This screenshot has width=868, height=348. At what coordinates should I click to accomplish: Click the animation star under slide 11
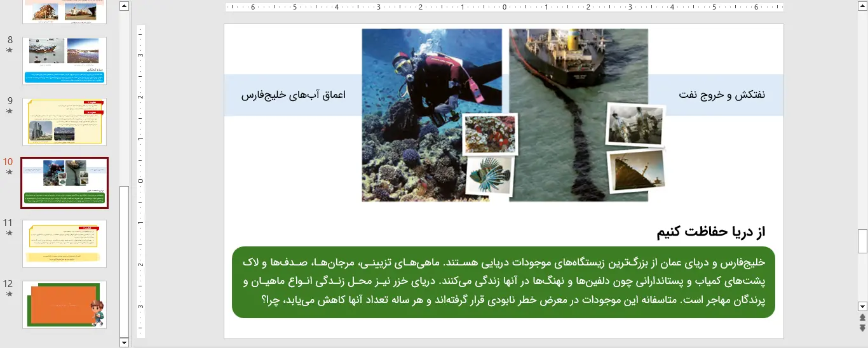point(9,232)
